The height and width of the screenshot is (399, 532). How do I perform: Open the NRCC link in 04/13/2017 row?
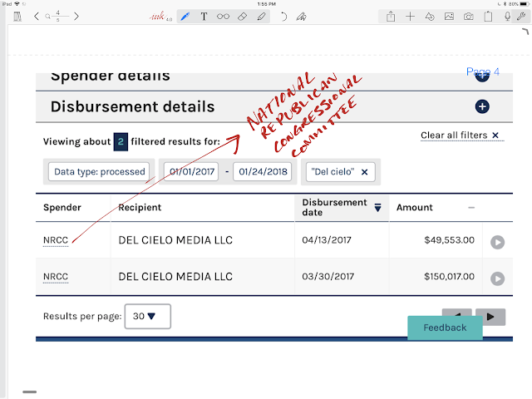pos(56,240)
